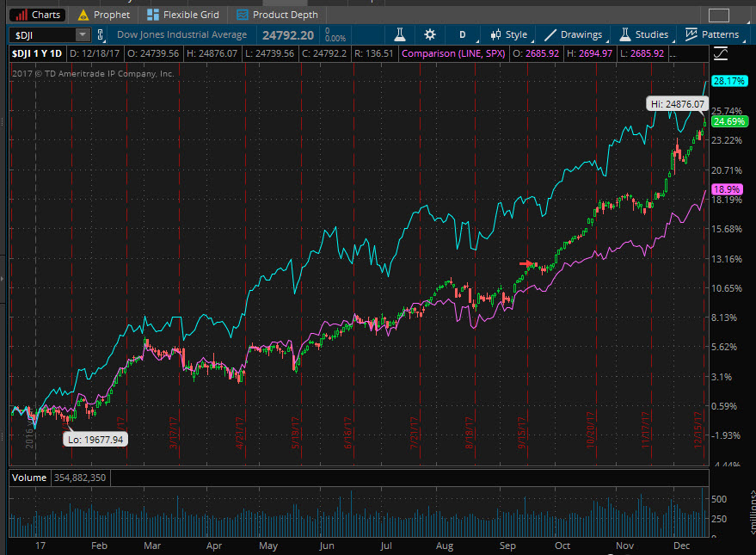Click the Aug label on the time axis
756x555 pixels.
point(445,546)
